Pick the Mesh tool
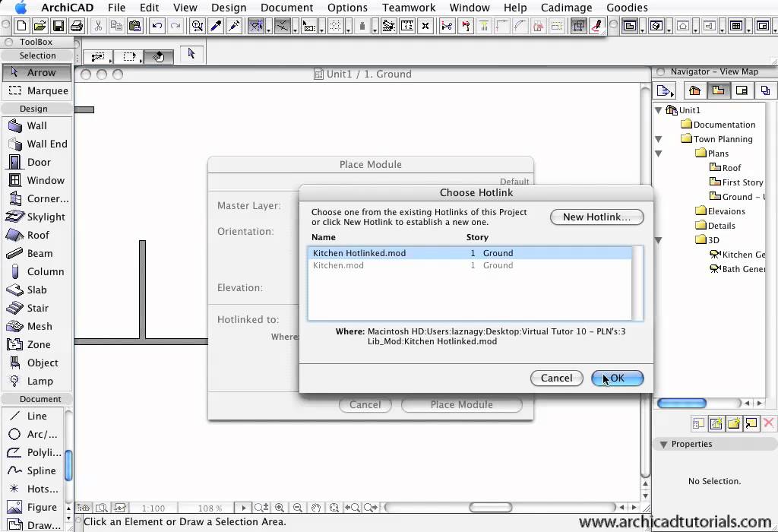The image size is (778, 532). [36, 327]
